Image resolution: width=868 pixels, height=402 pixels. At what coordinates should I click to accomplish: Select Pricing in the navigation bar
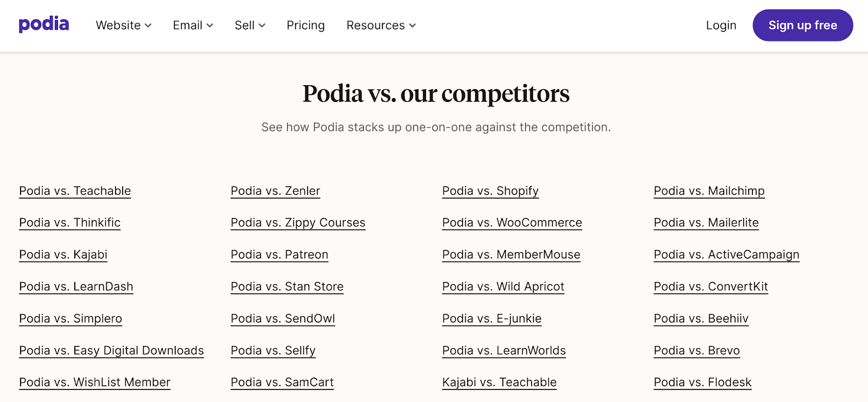(x=305, y=25)
